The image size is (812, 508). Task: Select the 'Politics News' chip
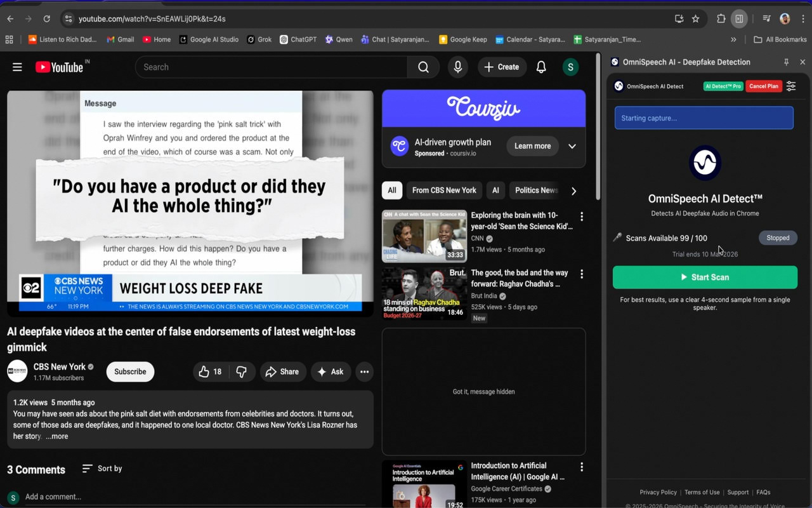click(x=535, y=190)
